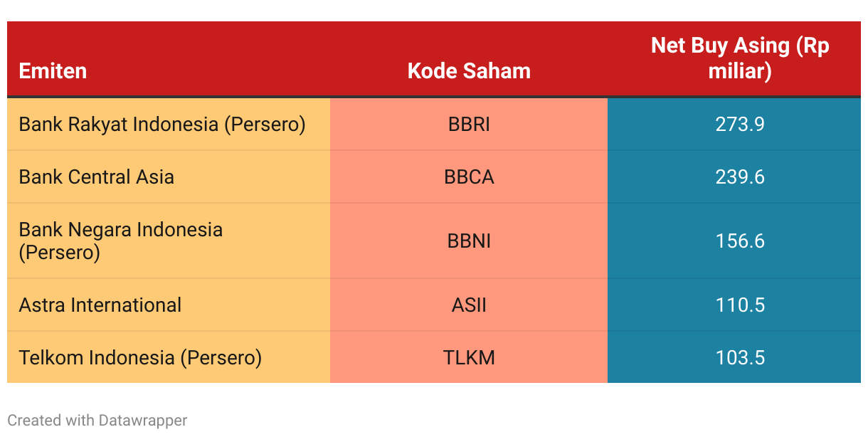Click the 103.5 net buy value
868x437 pixels.
[740, 357]
